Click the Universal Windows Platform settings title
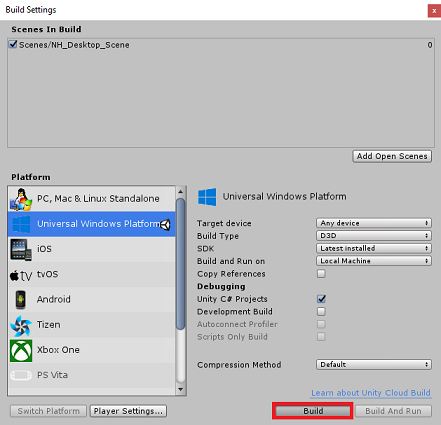 pyautogui.click(x=284, y=197)
